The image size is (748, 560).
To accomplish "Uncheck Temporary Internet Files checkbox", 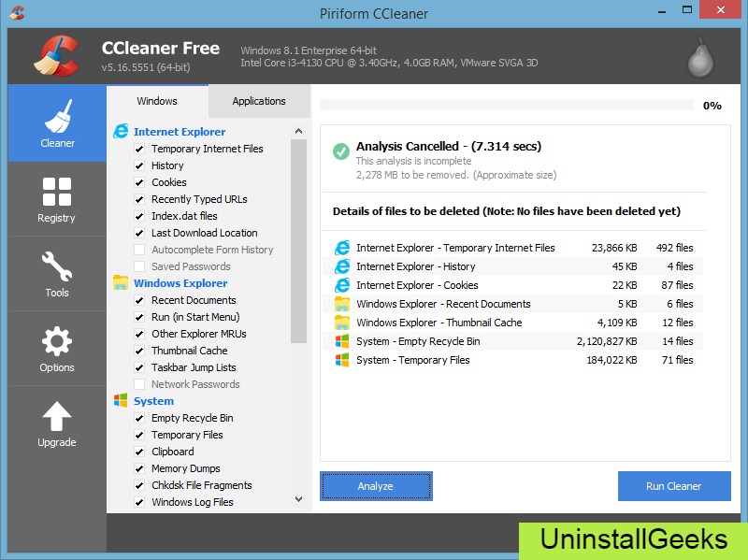I will (x=139, y=149).
